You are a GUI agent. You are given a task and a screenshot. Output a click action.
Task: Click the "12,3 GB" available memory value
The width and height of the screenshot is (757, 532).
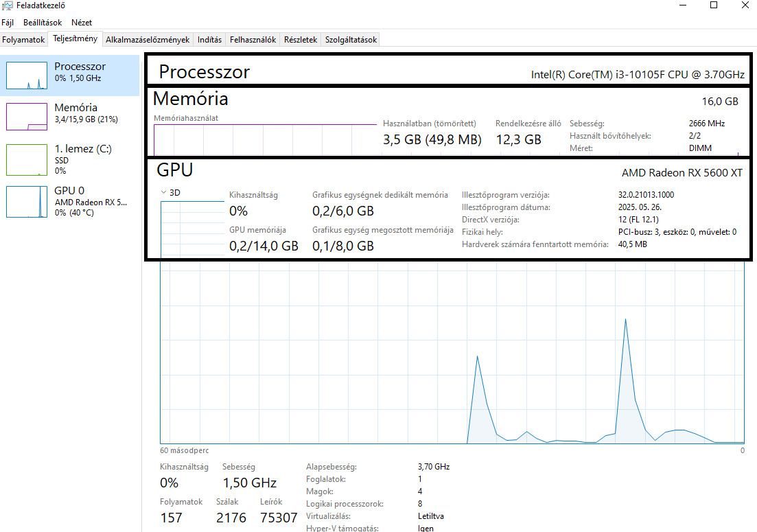pyautogui.click(x=518, y=140)
